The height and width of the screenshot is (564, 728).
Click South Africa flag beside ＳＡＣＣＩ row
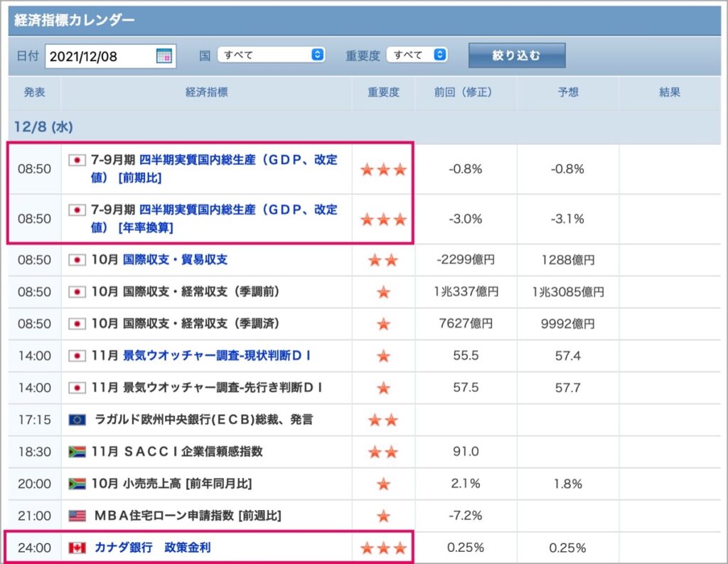[x=77, y=452]
